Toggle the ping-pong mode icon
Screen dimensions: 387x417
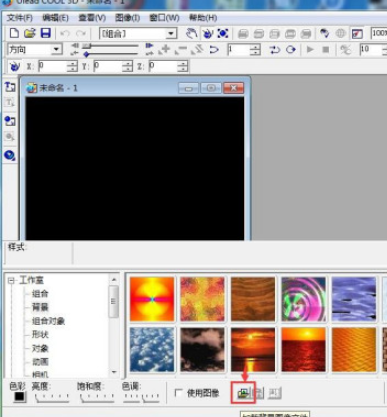tap(275, 50)
